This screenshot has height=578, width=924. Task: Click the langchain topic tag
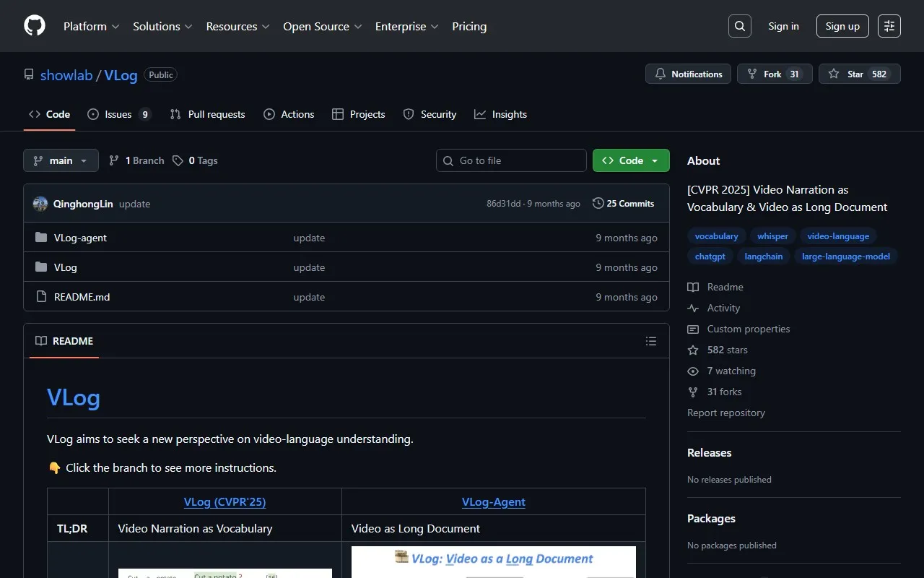[x=763, y=256]
